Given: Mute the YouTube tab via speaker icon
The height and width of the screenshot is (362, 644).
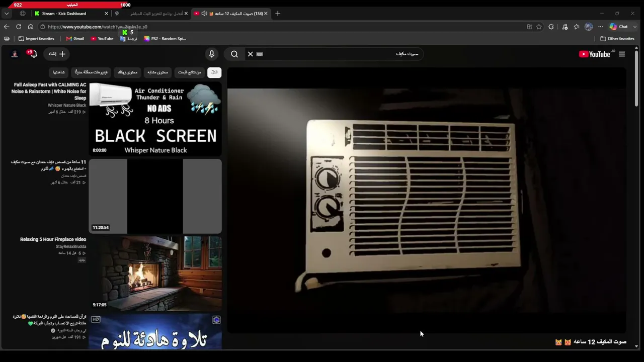Looking at the screenshot, I should 204,14.
